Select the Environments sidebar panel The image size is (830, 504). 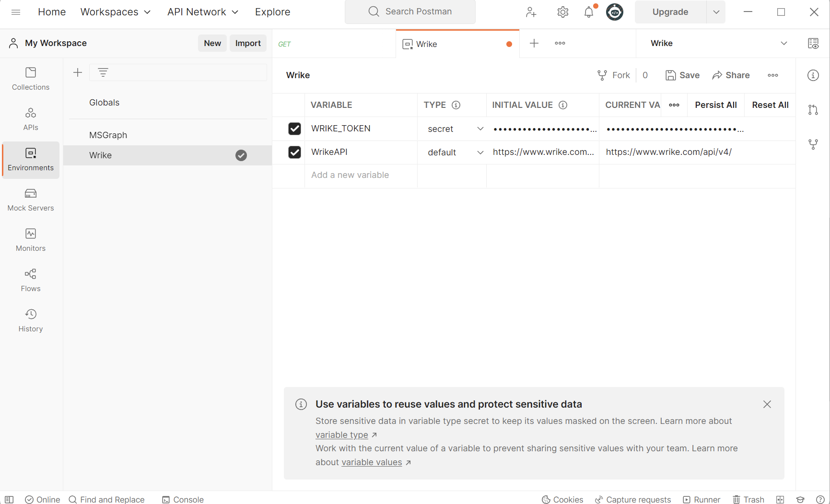click(x=31, y=160)
